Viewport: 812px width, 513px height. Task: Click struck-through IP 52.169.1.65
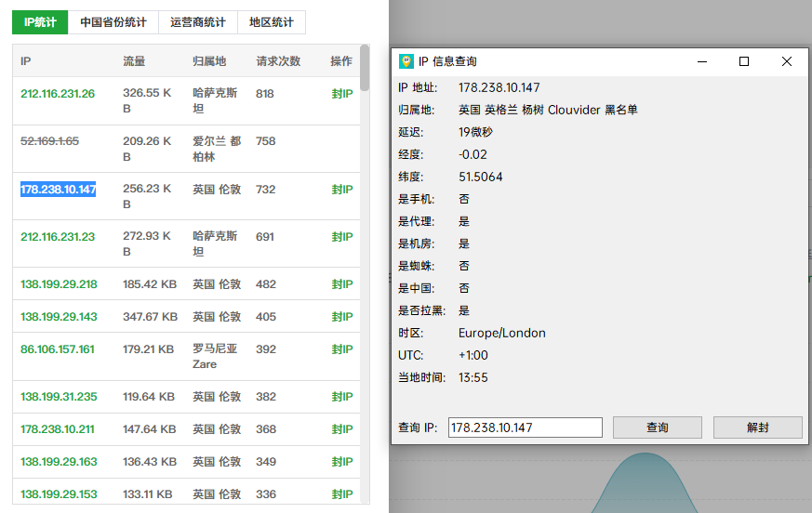click(x=49, y=141)
